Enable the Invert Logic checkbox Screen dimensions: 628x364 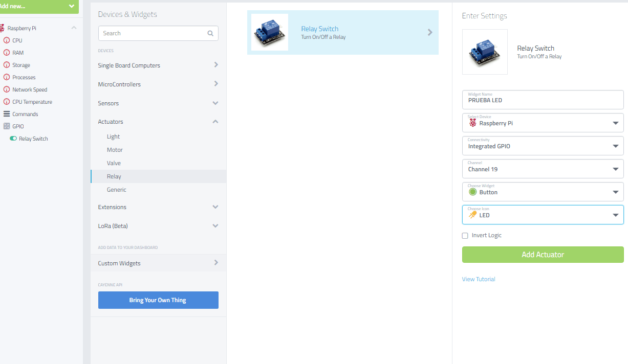(x=465, y=236)
